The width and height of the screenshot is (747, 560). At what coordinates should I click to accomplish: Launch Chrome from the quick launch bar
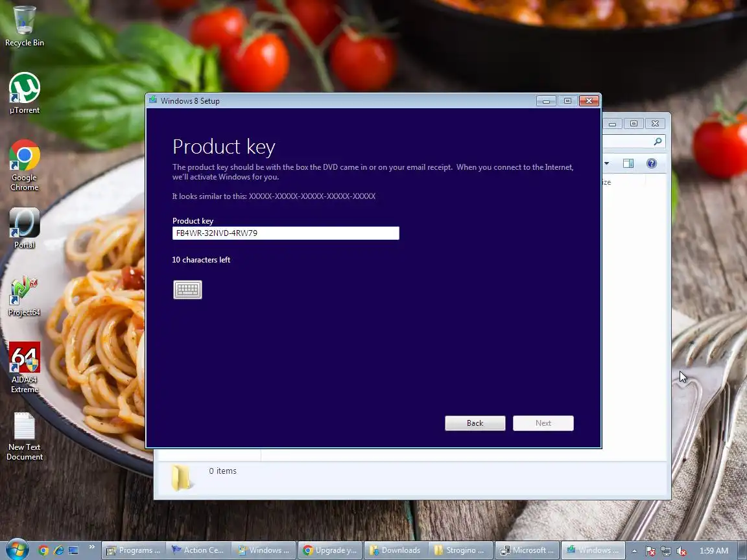[x=43, y=550]
